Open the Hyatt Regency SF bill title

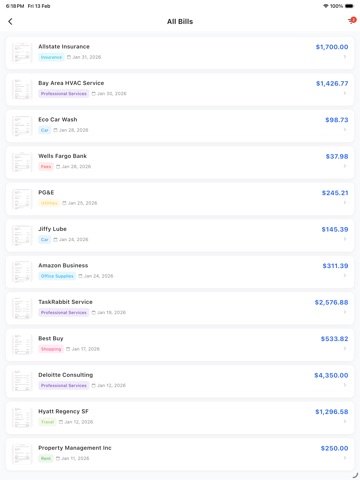pyautogui.click(x=63, y=411)
